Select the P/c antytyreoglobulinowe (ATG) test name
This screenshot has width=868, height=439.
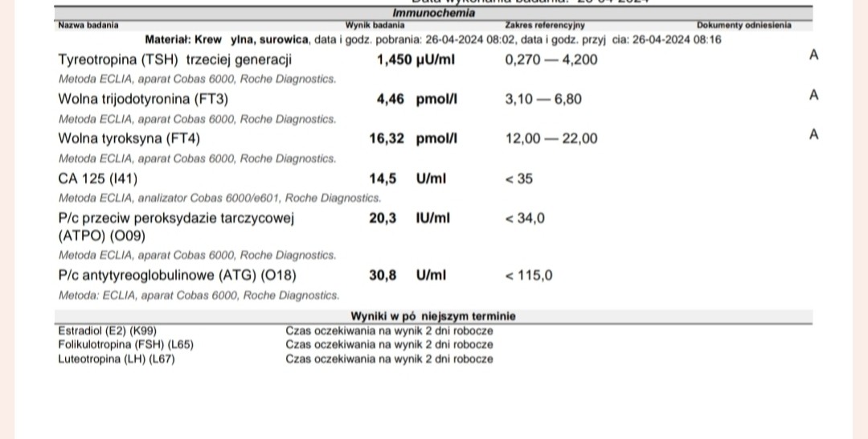tap(177, 276)
